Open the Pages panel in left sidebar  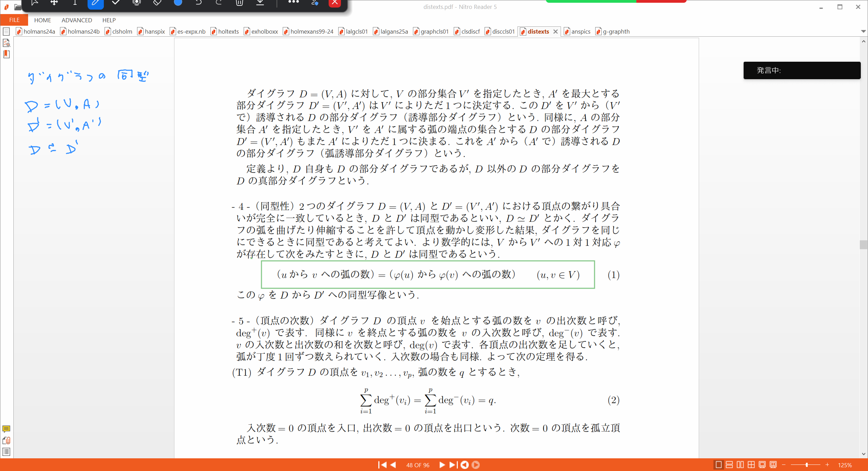click(x=6, y=32)
